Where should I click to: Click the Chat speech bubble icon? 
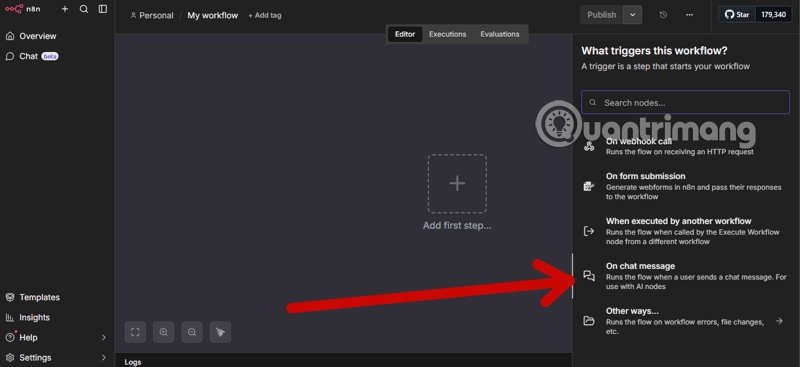(10, 56)
